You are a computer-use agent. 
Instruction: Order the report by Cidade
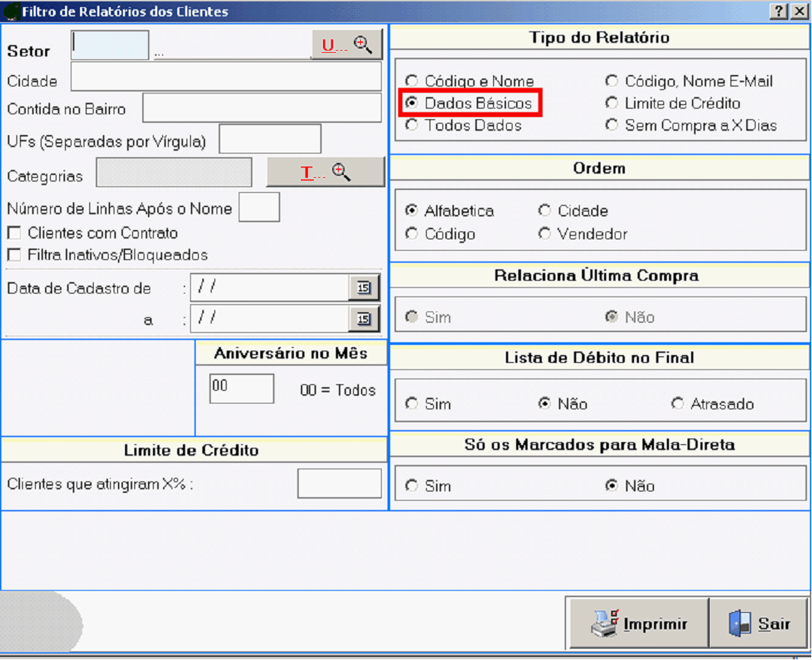[x=545, y=211]
